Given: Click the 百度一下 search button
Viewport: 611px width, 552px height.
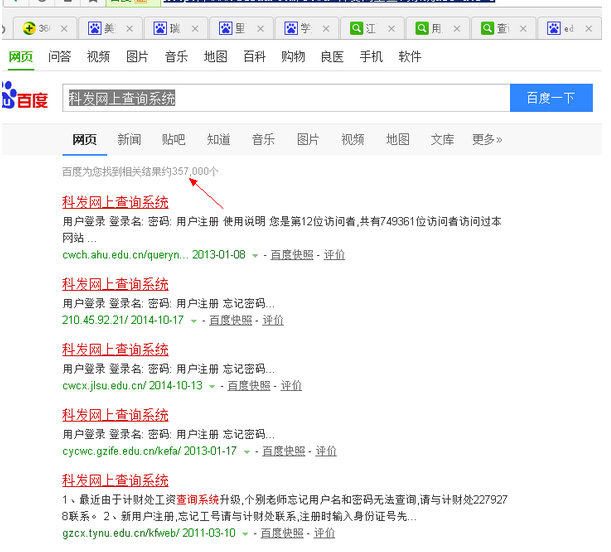Looking at the screenshot, I should click(x=551, y=98).
